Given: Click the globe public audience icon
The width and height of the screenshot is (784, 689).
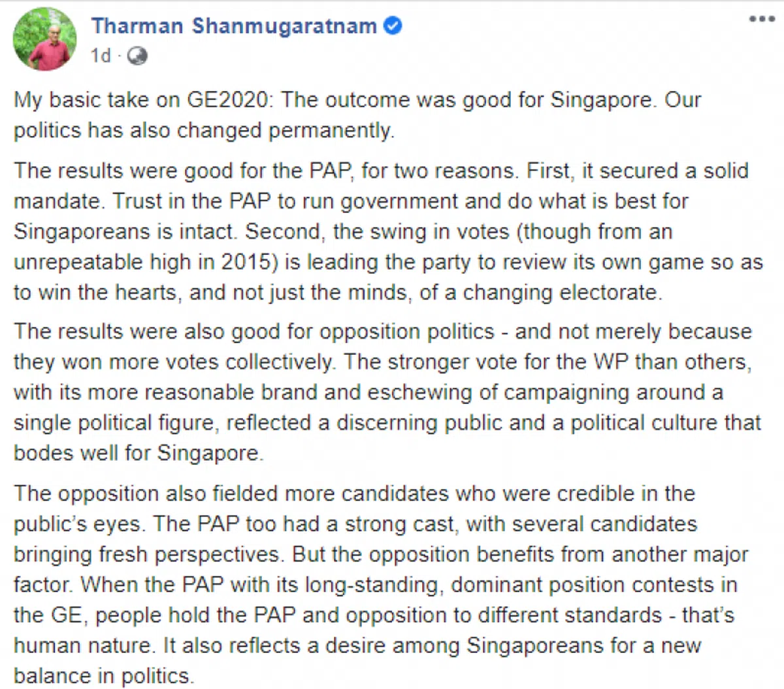Looking at the screenshot, I should [137, 56].
